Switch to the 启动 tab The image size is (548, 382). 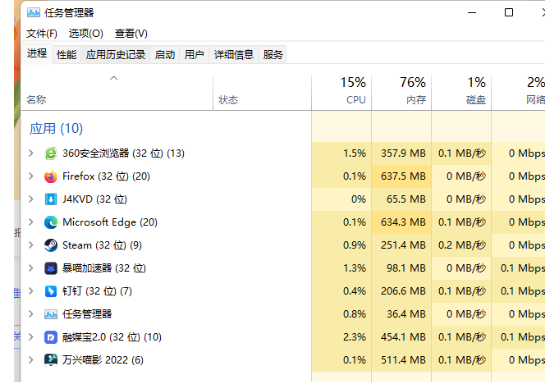tap(165, 55)
